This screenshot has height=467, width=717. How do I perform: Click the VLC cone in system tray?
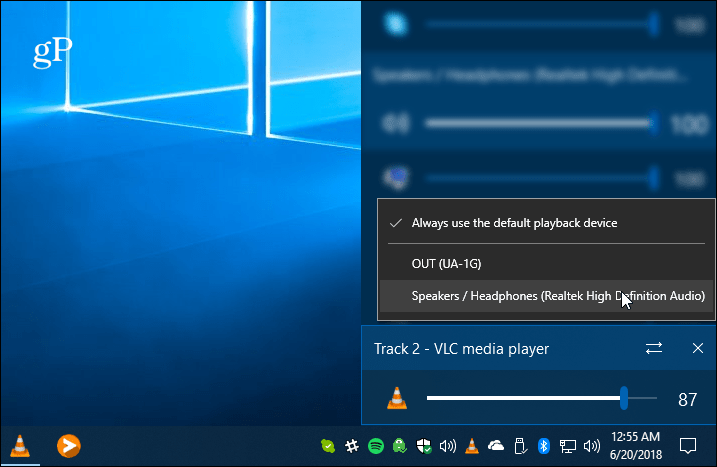click(472, 446)
